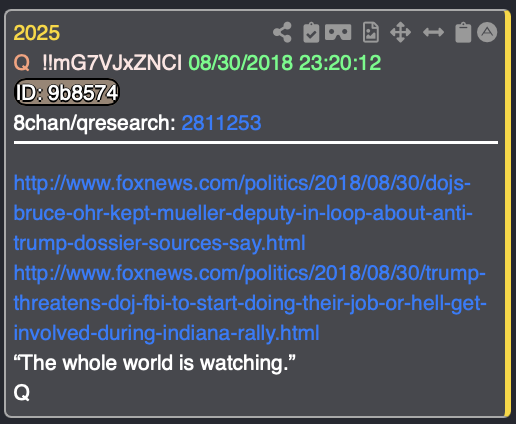
Task: Click the yellow bar on card edge
Action: pos(508,213)
